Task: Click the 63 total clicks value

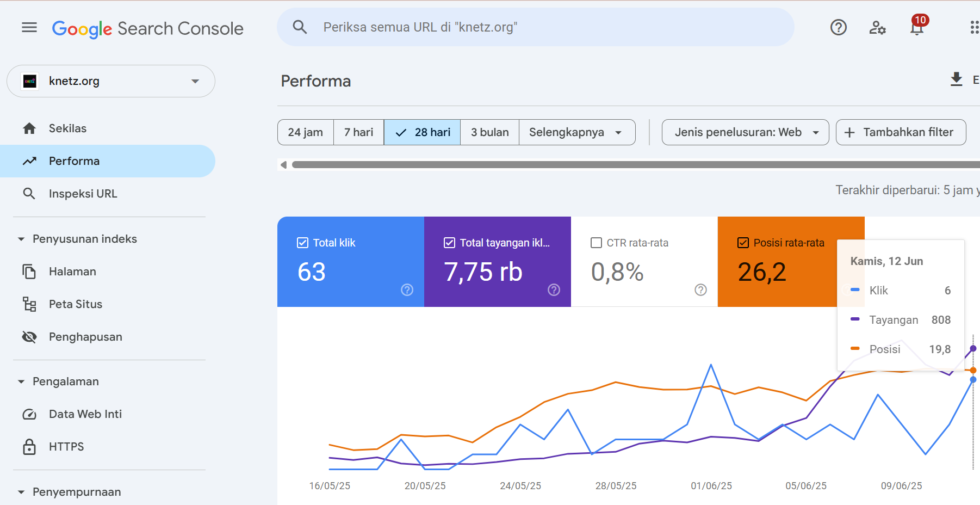Action: point(312,272)
